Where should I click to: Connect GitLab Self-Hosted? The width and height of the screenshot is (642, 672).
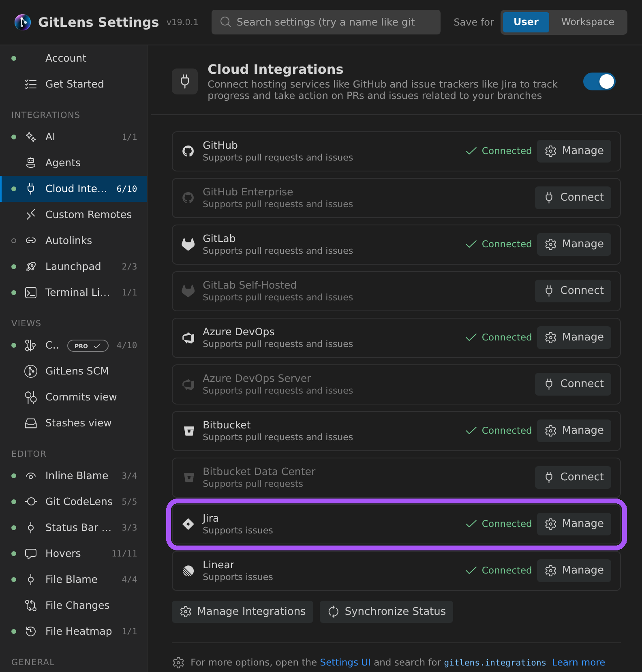point(573,291)
